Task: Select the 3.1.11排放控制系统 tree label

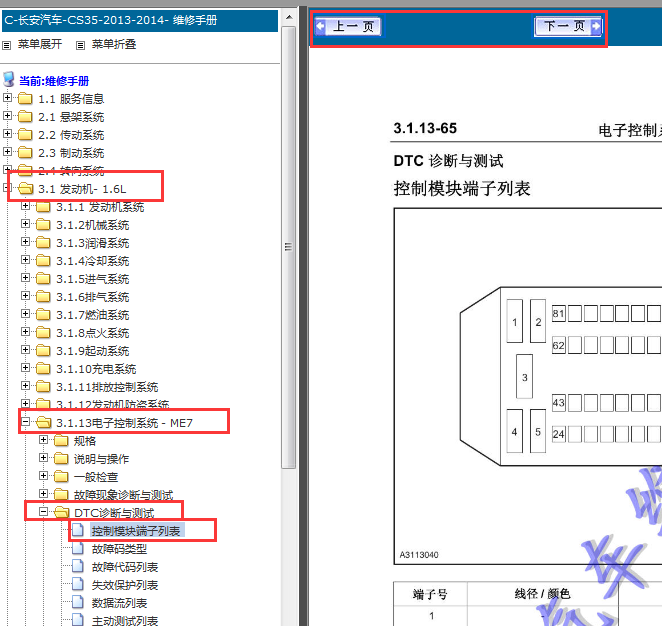Action: pos(107,387)
